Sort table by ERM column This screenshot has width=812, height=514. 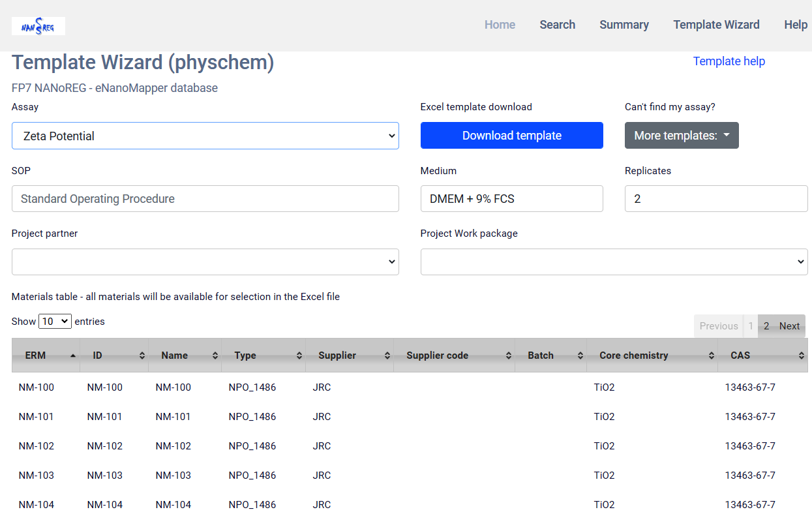tap(46, 355)
